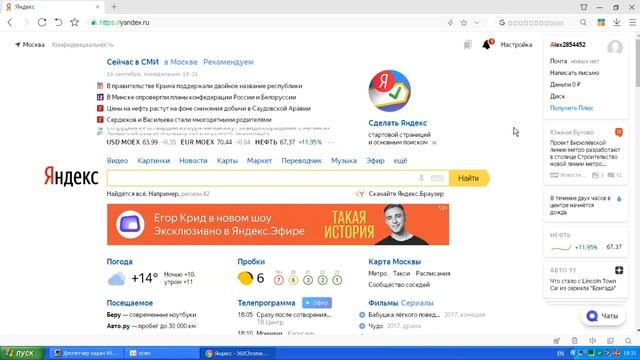
Task: Open the Сериалы tab next to Фильмы
Action: [417, 303]
